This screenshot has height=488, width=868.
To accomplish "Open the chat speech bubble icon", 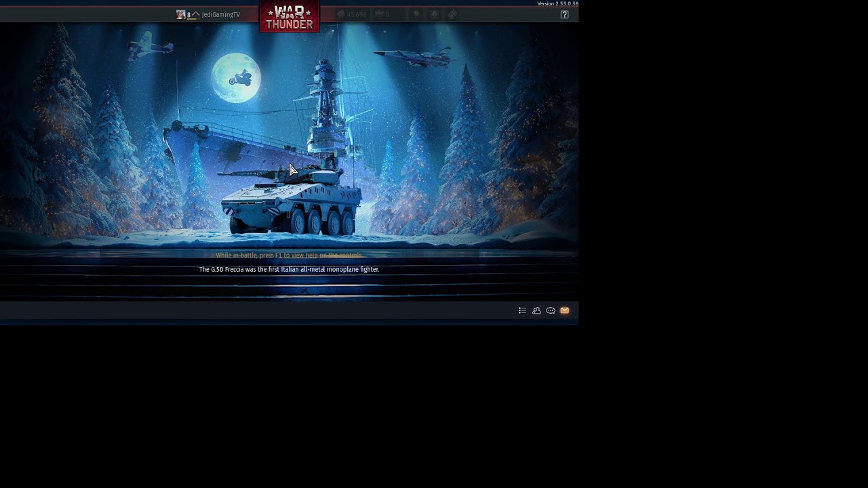I will coord(551,310).
